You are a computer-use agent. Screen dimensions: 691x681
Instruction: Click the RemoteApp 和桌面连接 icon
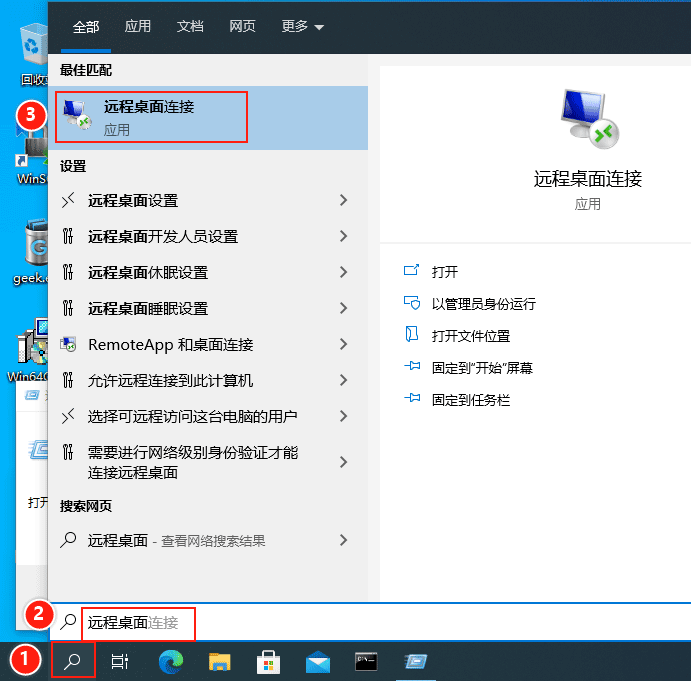[68, 344]
